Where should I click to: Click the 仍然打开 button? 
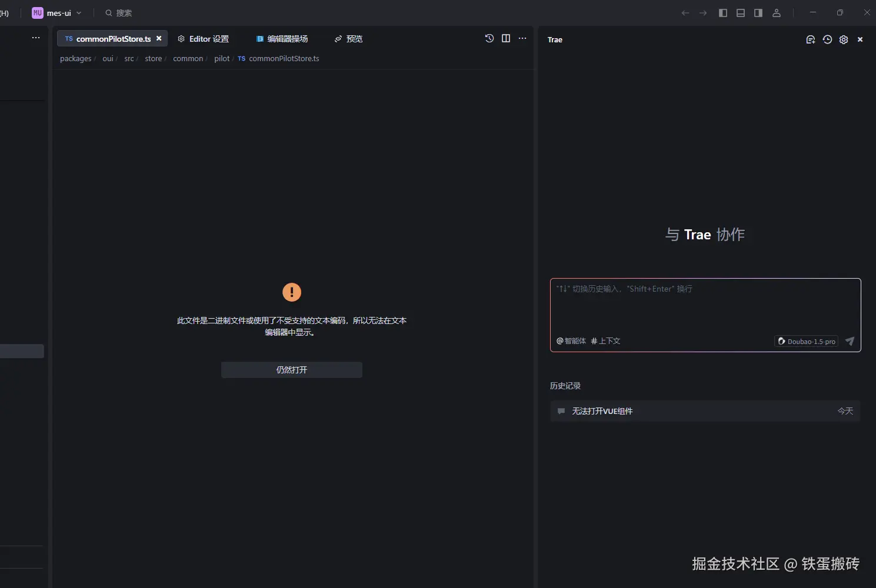tap(292, 370)
